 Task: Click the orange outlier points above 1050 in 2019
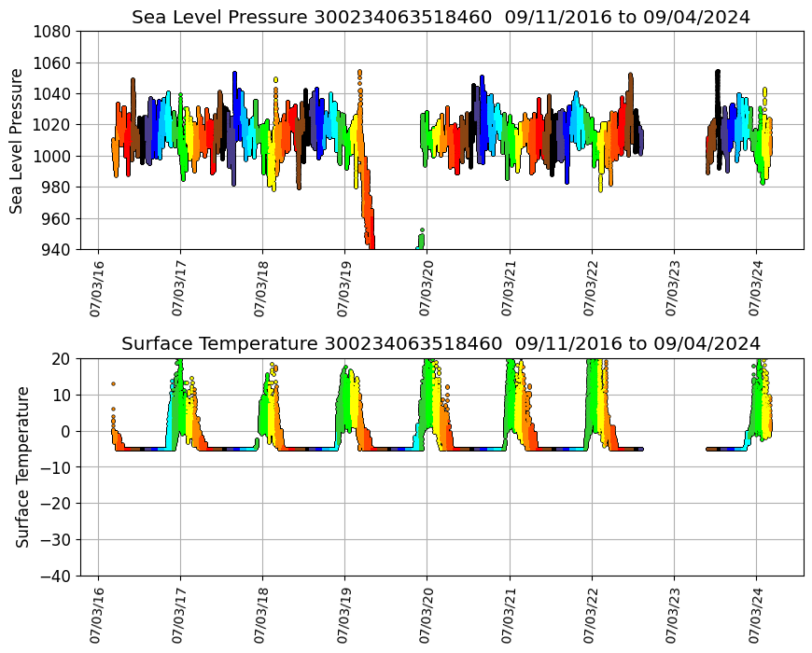point(359,73)
